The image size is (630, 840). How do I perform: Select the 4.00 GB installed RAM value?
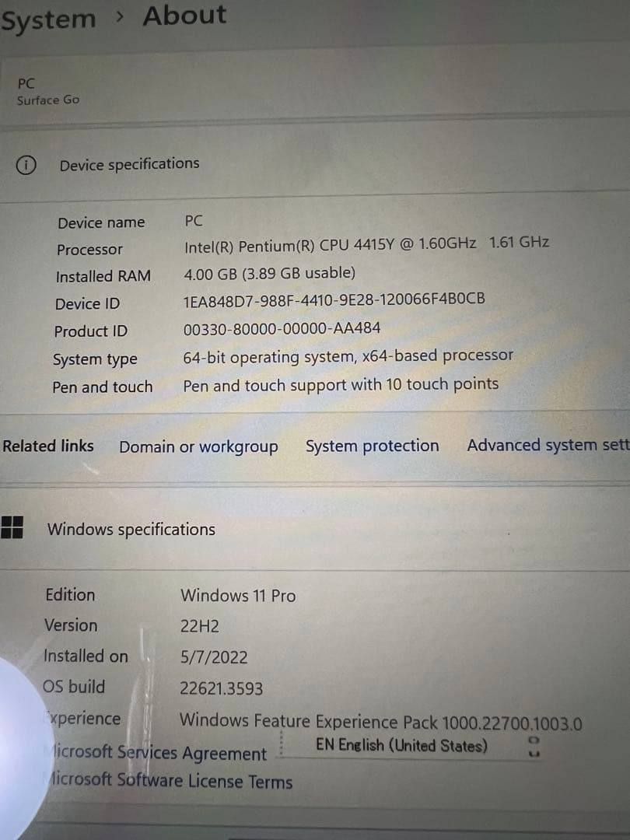(269, 274)
